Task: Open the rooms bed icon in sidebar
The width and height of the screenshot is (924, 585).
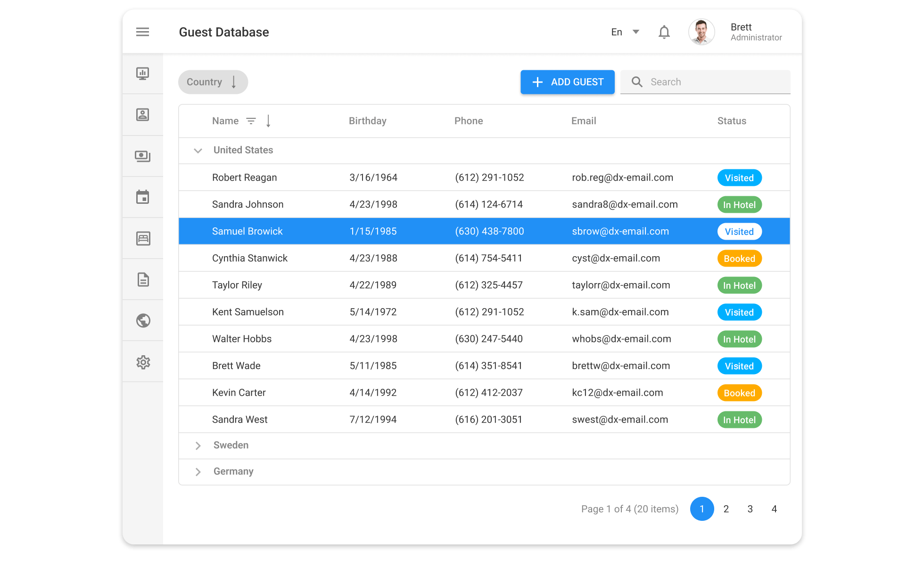Action: (143, 238)
